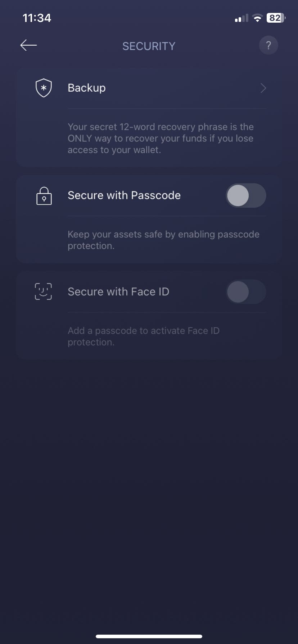Open Backup using its chevron arrow
Screen dimensions: 298x644
pyautogui.click(x=263, y=88)
